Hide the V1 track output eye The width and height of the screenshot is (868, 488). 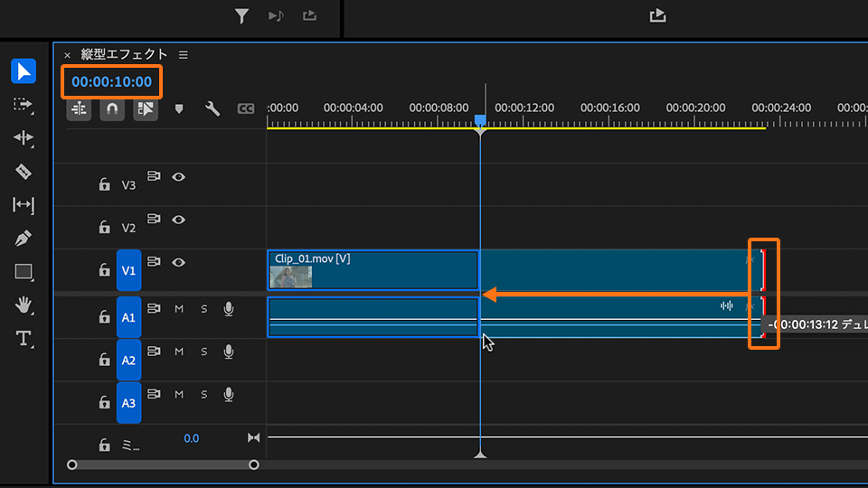pos(179,262)
